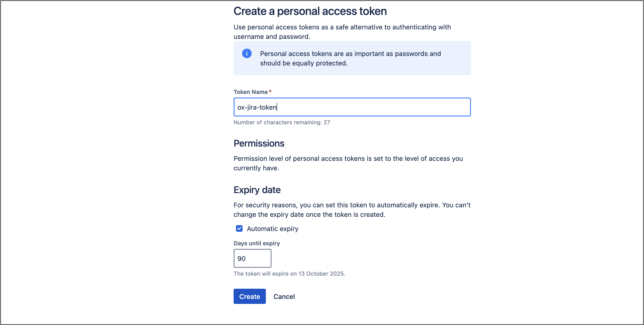Click the permission level description paragraph
644x325 pixels.
coord(348,163)
